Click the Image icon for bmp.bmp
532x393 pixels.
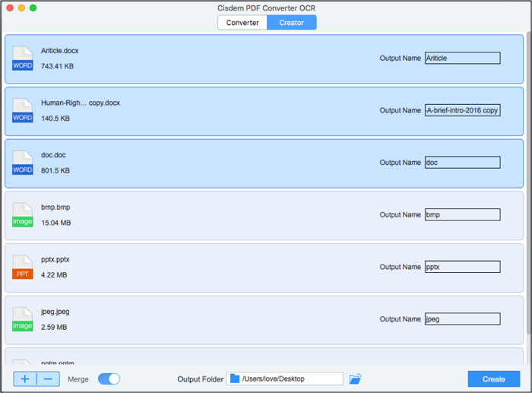click(23, 215)
